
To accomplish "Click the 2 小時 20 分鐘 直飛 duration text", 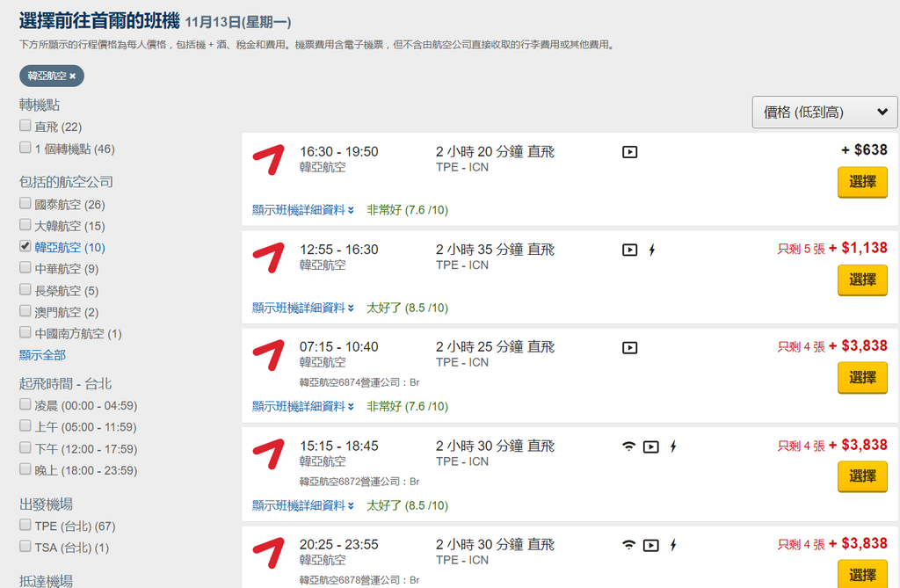I will click(496, 151).
